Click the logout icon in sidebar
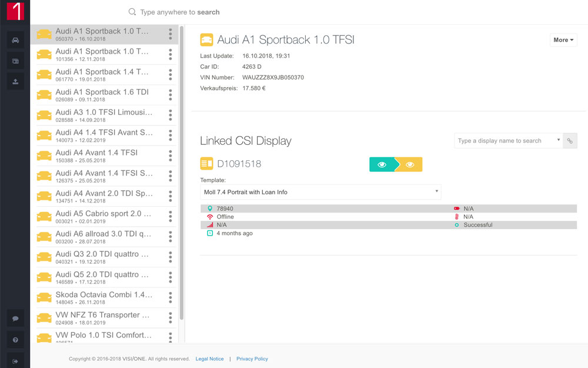The height and width of the screenshot is (368, 588). pyautogui.click(x=15, y=362)
